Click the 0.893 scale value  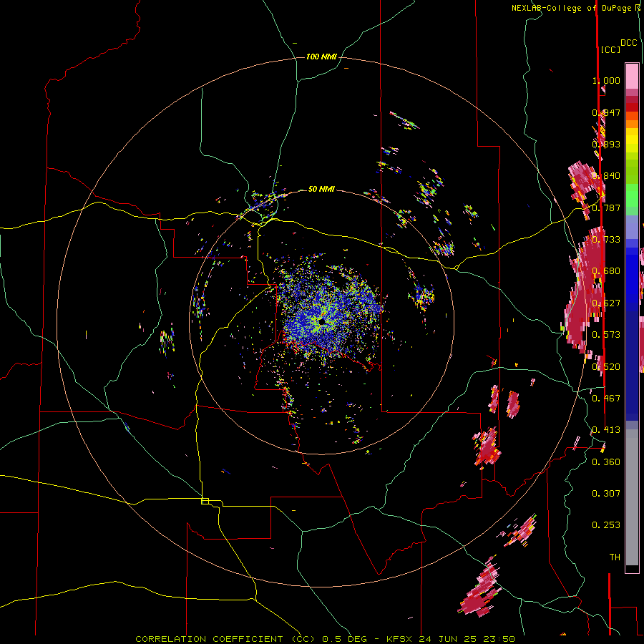point(606,144)
